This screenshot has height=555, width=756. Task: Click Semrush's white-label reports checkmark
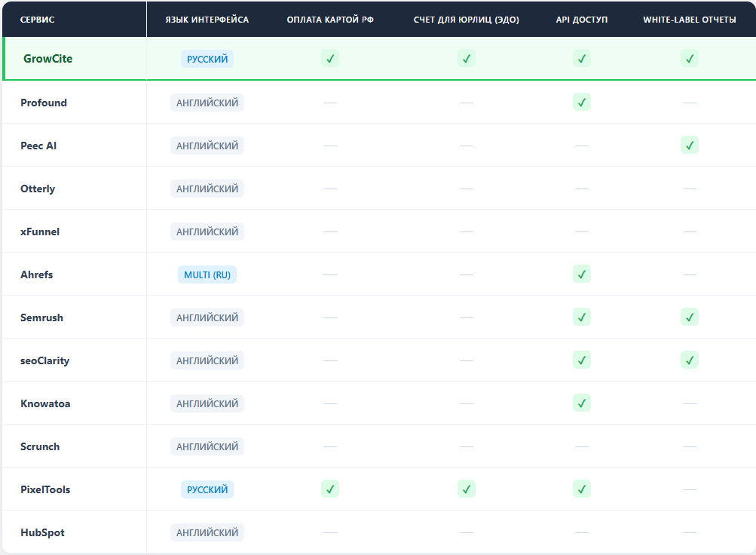click(x=690, y=317)
